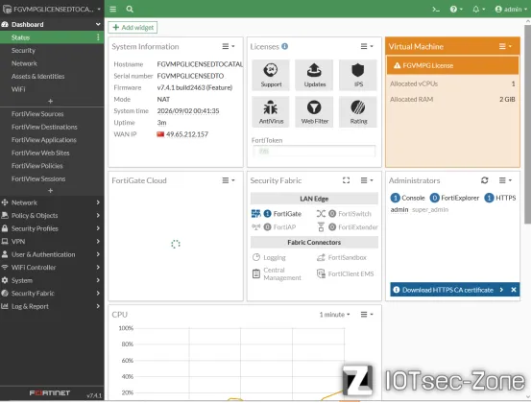Screen dimensions: 532x403
Task: Toggle the hamburger navigation menu icon
Action: click(113, 10)
